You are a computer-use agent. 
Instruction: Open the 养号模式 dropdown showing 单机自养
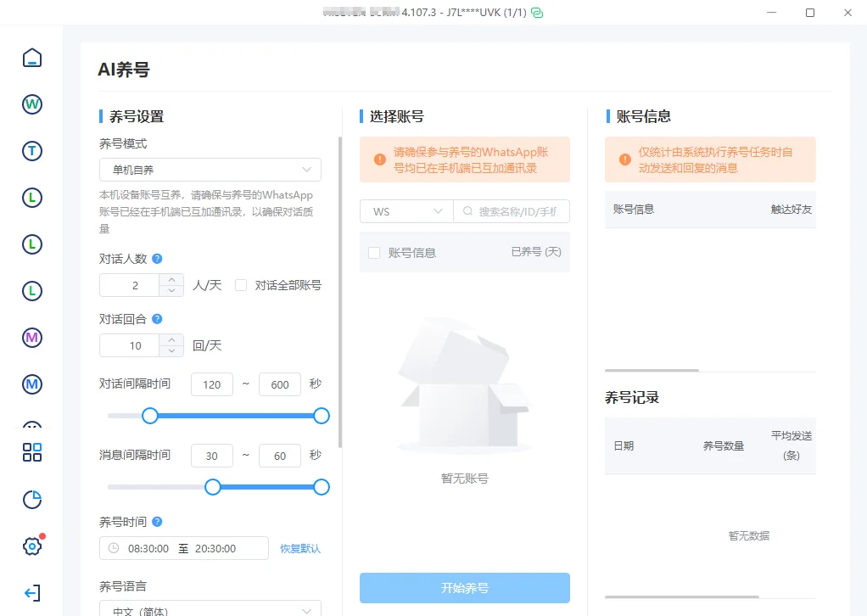210,170
